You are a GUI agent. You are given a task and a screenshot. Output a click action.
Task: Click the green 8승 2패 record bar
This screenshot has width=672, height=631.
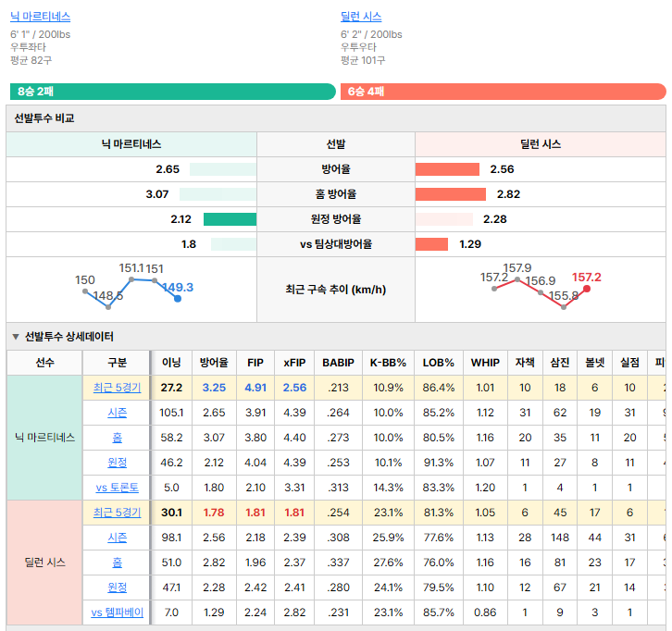[173, 92]
